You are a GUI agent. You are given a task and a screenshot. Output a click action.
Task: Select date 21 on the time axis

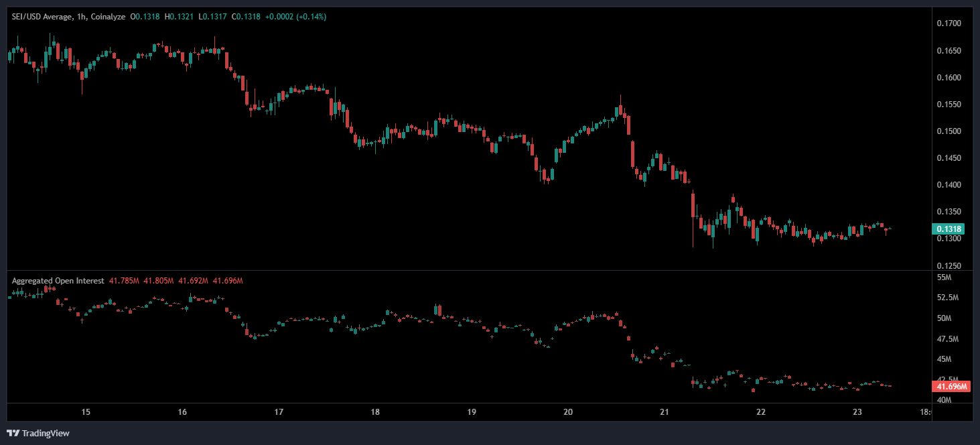coord(664,411)
